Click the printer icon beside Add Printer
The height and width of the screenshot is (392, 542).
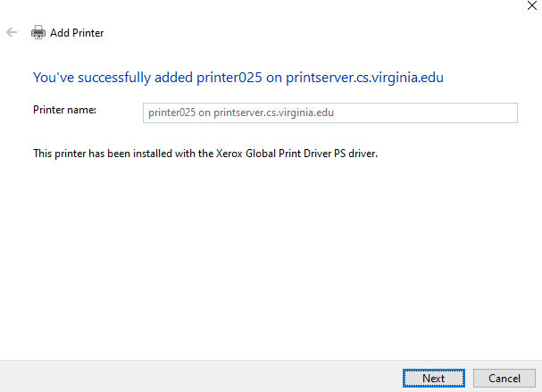coord(38,33)
